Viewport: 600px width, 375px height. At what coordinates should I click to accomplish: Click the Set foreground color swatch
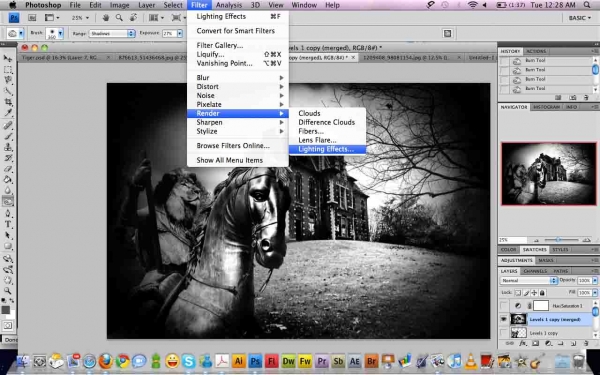5,310
